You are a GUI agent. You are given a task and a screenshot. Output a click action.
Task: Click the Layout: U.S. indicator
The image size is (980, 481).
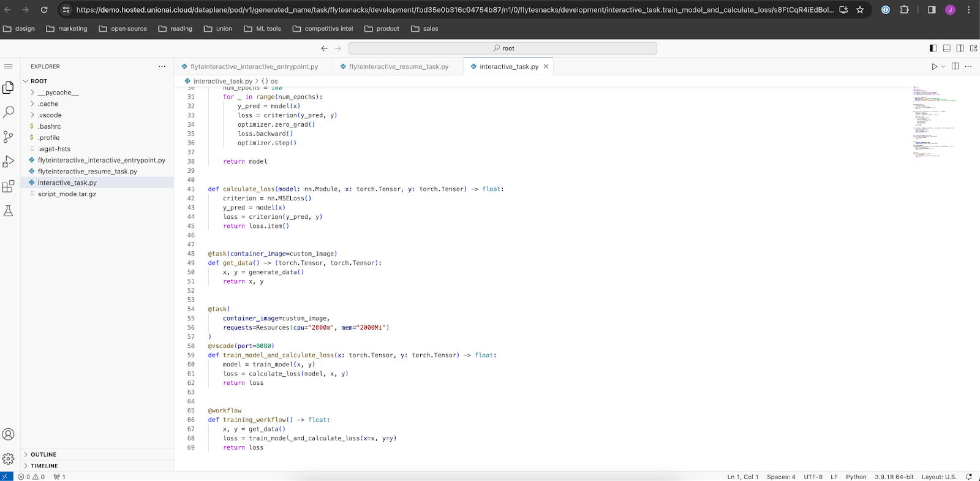(939, 477)
